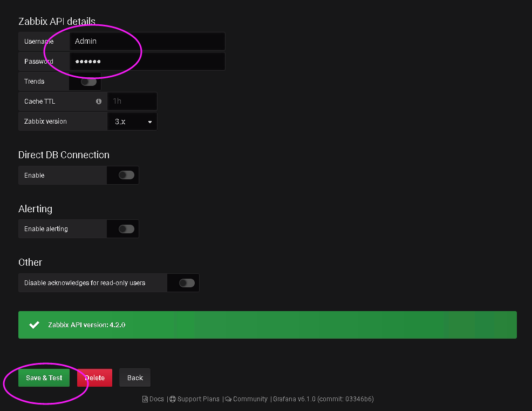Click the Zabbix version label

[45, 122]
